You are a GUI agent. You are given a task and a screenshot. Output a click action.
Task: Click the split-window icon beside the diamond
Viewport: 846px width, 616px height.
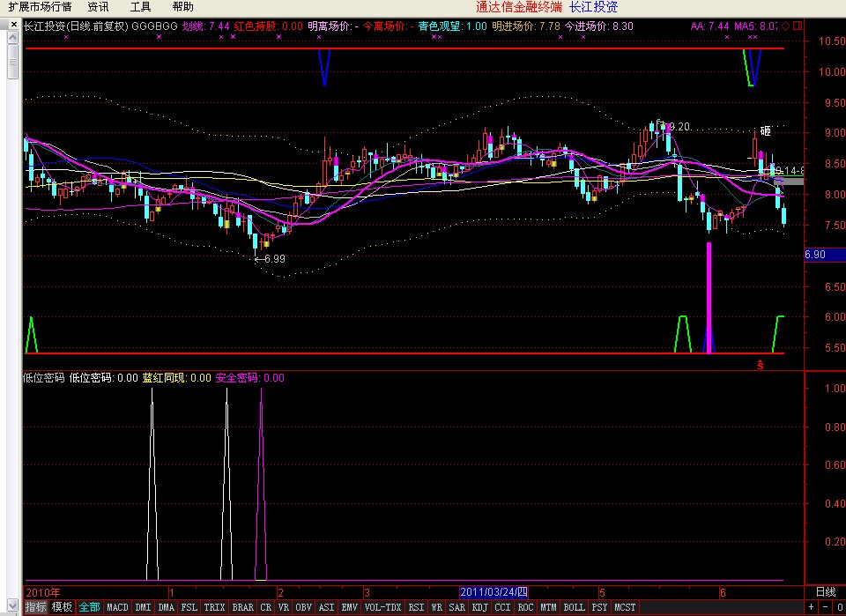tap(798, 26)
